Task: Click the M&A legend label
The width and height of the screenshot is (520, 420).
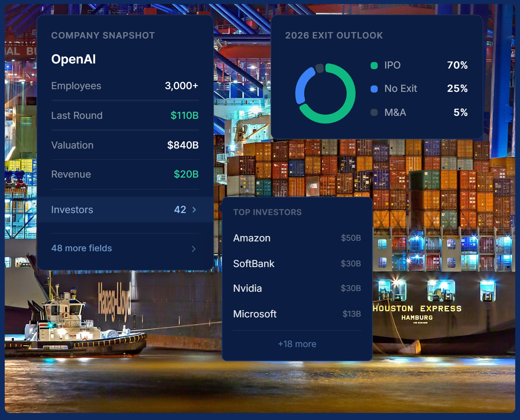Action: tap(395, 112)
